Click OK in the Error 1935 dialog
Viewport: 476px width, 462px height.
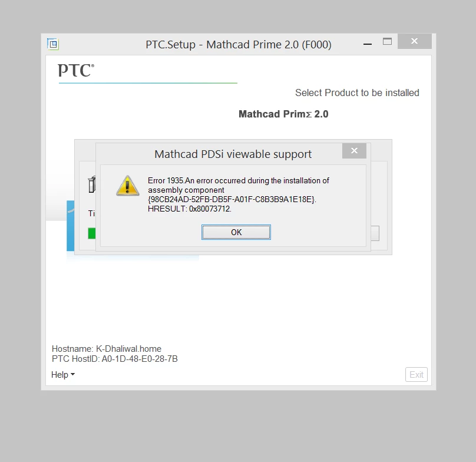pyautogui.click(x=236, y=232)
